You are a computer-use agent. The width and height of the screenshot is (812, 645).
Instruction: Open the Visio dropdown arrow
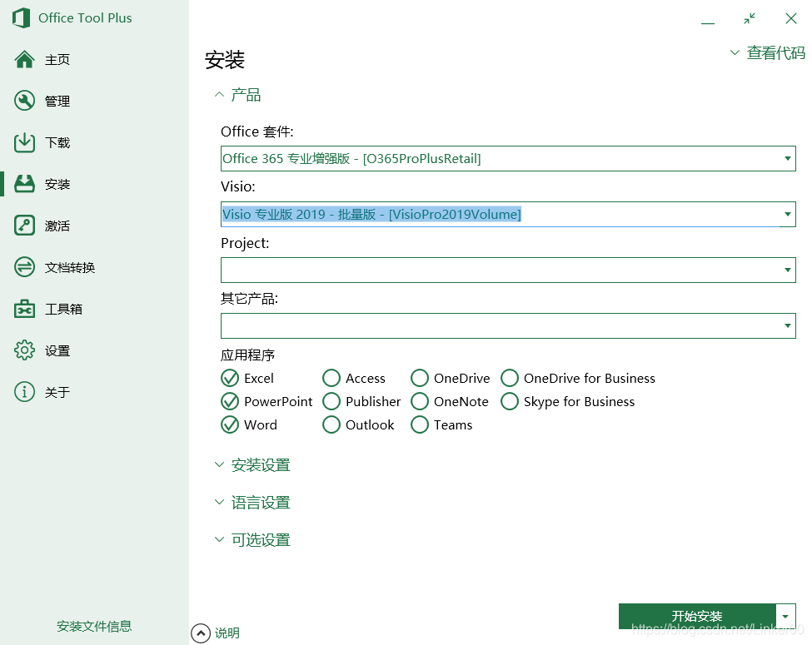coord(787,215)
